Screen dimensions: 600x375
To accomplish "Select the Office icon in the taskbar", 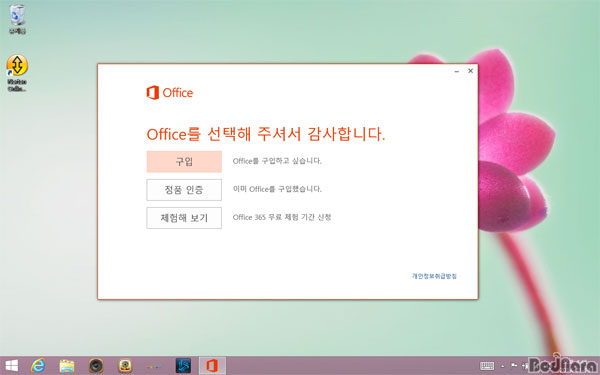I will coord(212,366).
